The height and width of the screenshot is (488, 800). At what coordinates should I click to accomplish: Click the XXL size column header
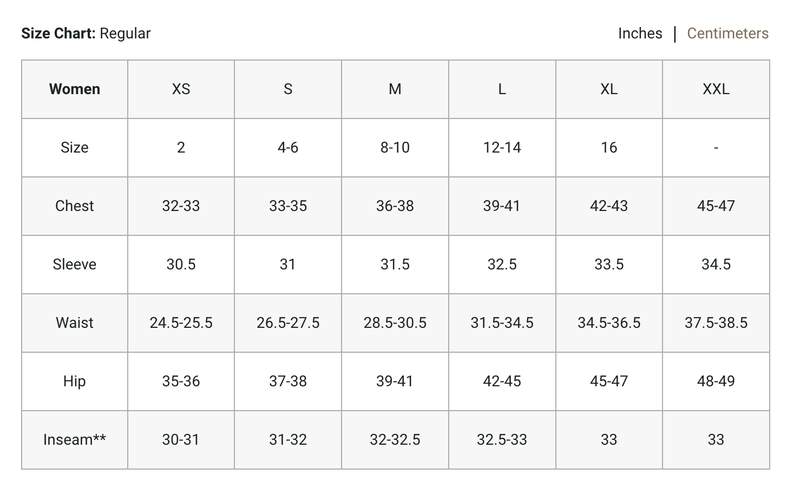(716, 89)
